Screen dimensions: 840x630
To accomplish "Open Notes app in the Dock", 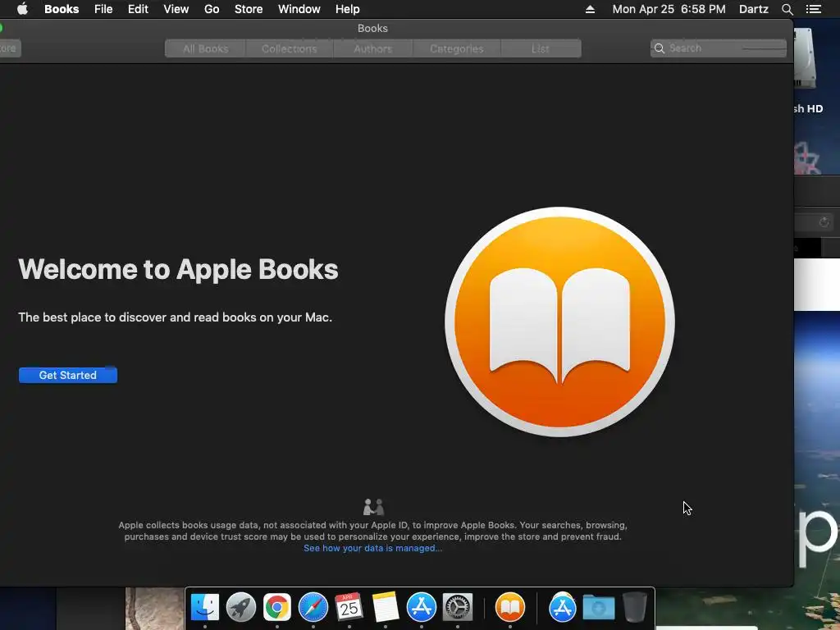I will (386, 607).
